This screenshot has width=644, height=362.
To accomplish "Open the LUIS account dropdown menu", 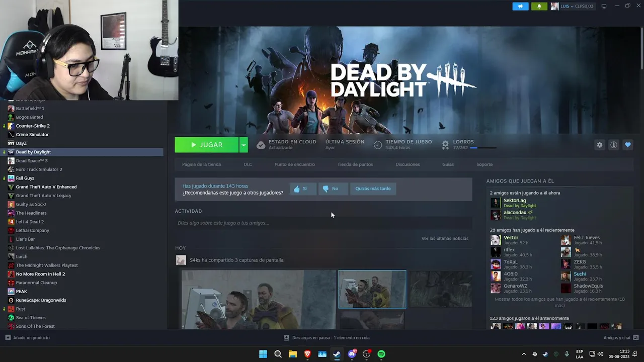I will [x=572, y=6].
